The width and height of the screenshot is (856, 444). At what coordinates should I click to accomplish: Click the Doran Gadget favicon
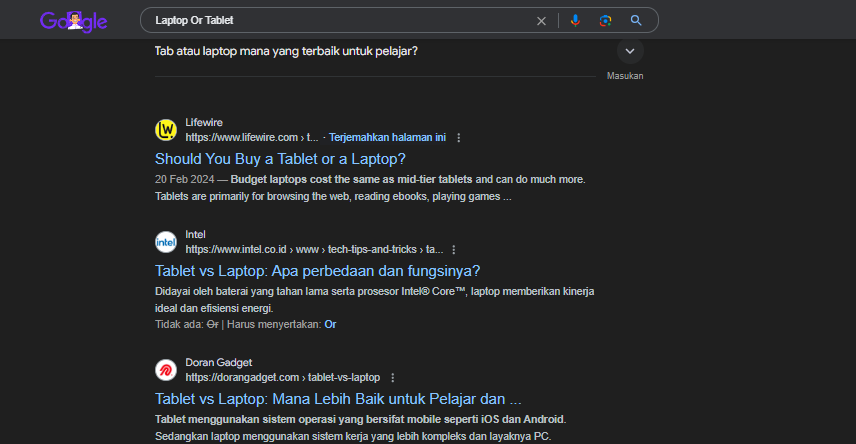(166, 370)
